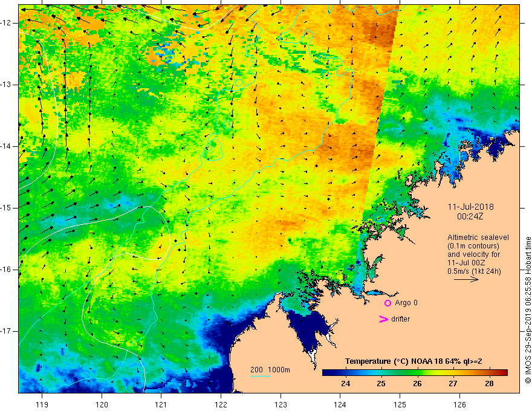Click the longitude label 121
The height and width of the screenshot is (411, 532).
tap(161, 404)
